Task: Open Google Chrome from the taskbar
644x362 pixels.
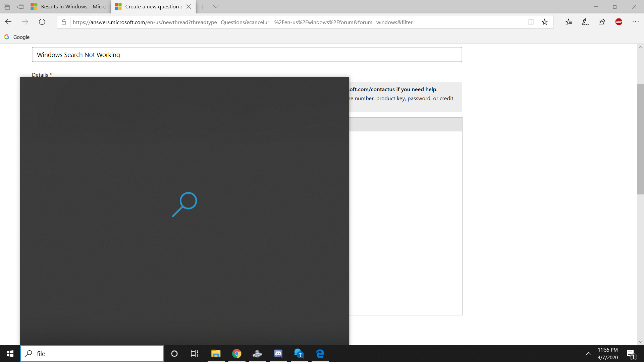Action: tap(236, 354)
